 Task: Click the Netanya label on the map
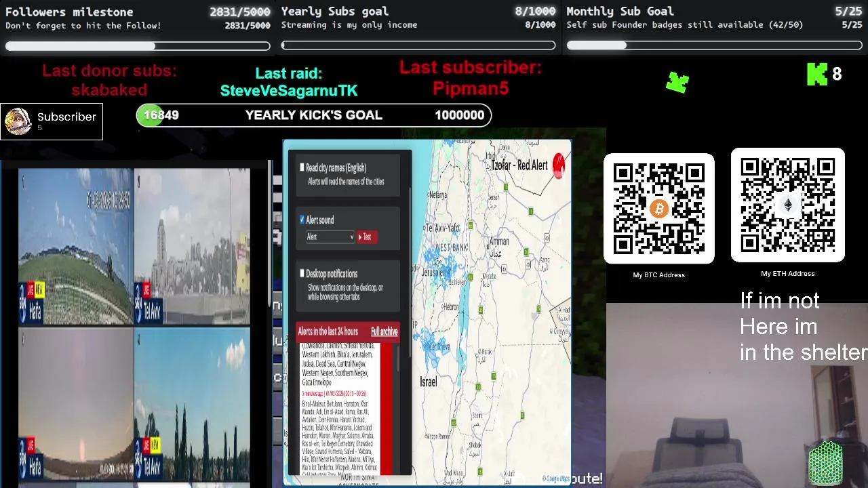click(438, 195)
